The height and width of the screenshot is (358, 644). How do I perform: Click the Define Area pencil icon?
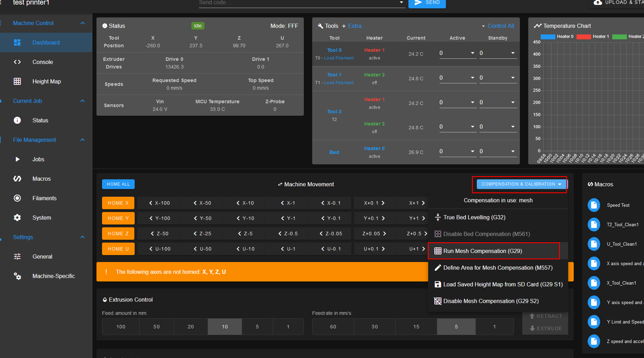click(437, 268)
